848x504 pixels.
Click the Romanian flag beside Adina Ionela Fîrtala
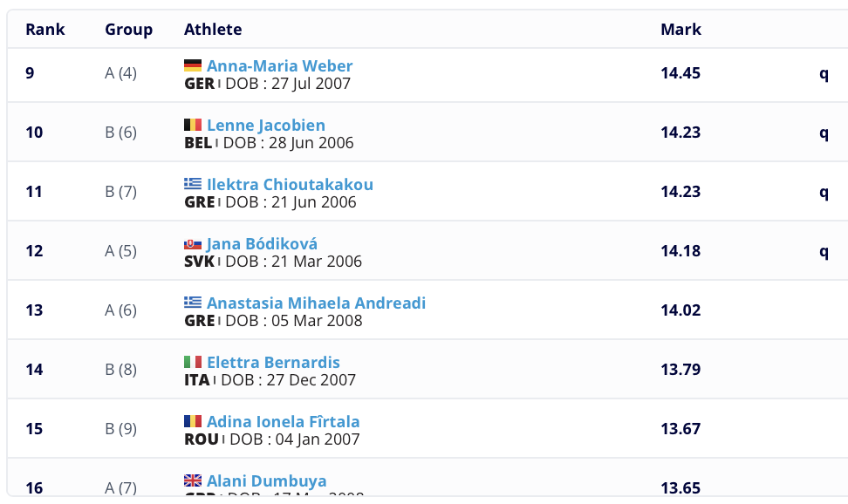point(193,421)
